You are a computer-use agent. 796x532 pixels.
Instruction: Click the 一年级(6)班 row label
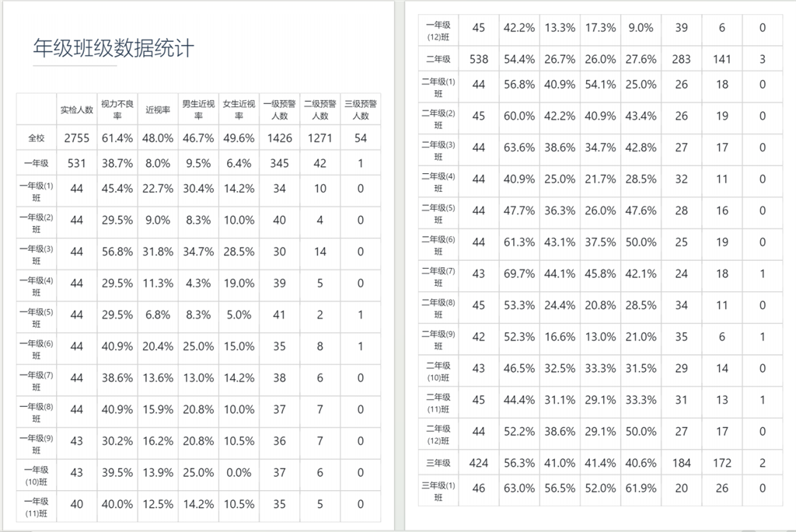(36, 349)
